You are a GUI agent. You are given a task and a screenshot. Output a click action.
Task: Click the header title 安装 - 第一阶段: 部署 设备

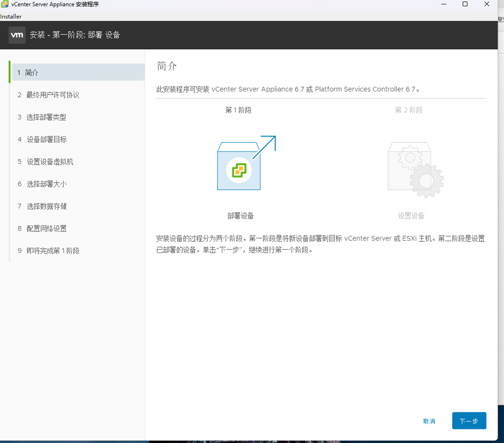click(x=75, y=35)
